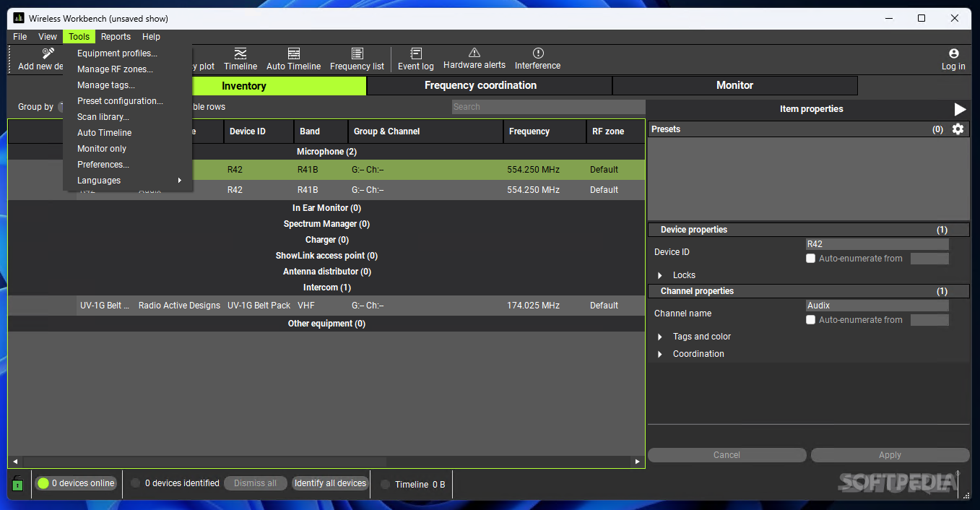Image resolution: width=980 pixels, height=510 pixels.
Task: Select Manage RF zones menu entry
Action: click(x=128, y=69)
